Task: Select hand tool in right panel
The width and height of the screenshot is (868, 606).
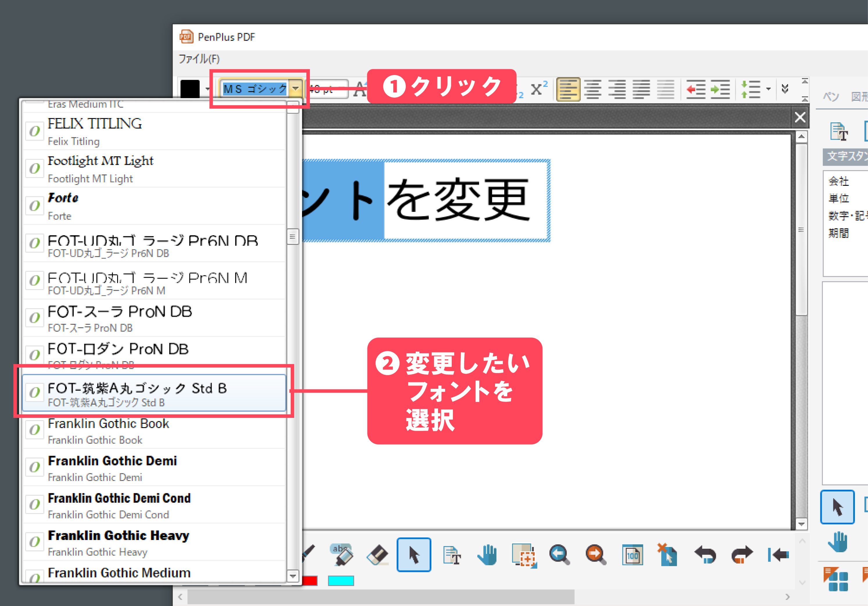Action: pyautogui.click(x=838, y=542)
